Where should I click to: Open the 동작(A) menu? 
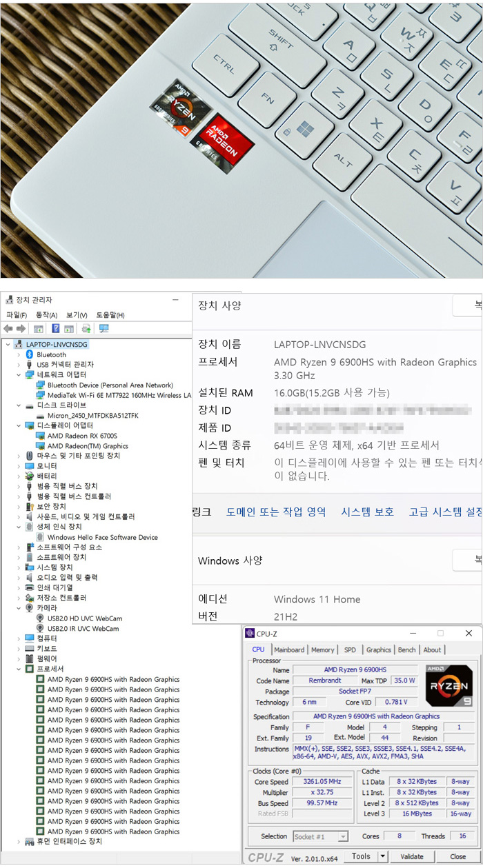45,315
